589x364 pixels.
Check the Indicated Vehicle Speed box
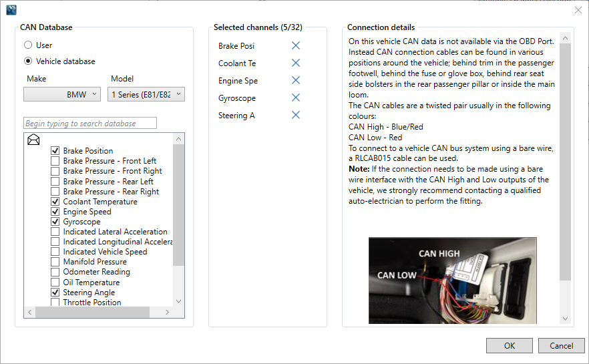tap(55, 252)
